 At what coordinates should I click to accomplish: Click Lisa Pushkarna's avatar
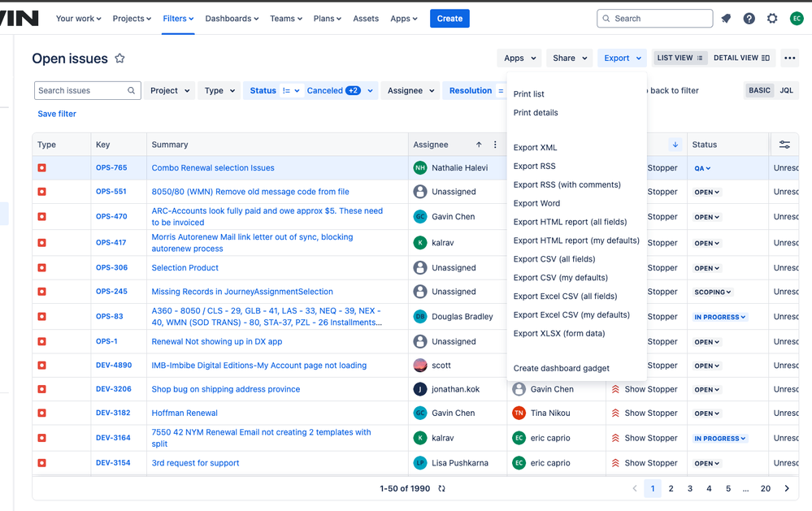point(420,463)
